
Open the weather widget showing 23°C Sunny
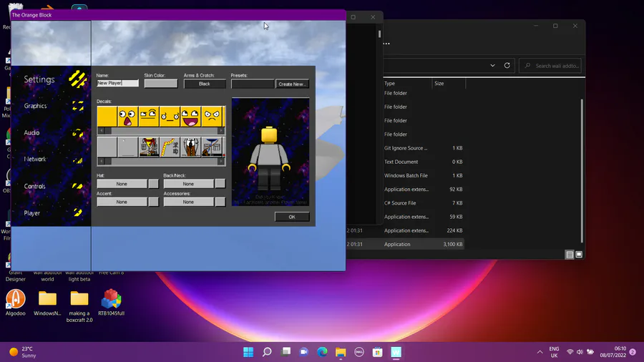pos(24,352)
